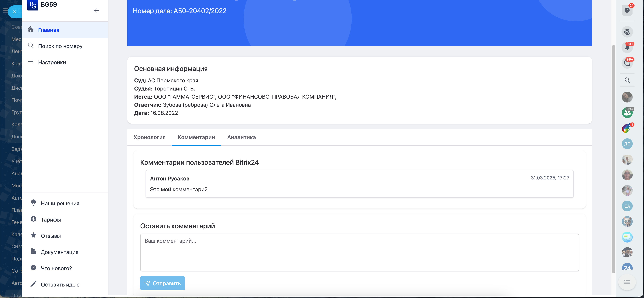This screenshot has height=298, width=644.
Task: Open Поиск по номеру menu item
Action: coord(60,46)
